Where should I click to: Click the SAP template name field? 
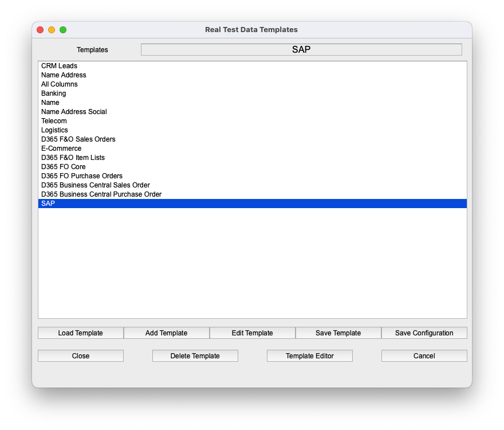coord(301,49)
